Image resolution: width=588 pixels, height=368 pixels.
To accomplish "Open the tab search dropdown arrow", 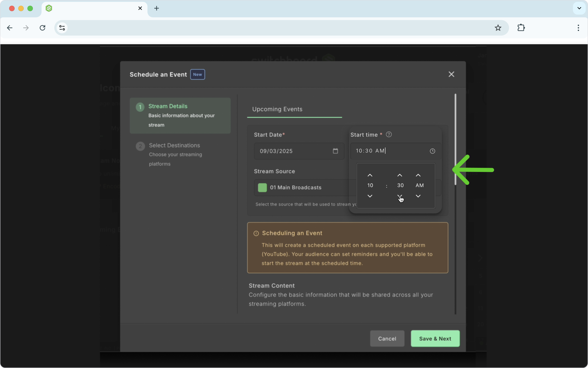I will click(x=579, y=8).
